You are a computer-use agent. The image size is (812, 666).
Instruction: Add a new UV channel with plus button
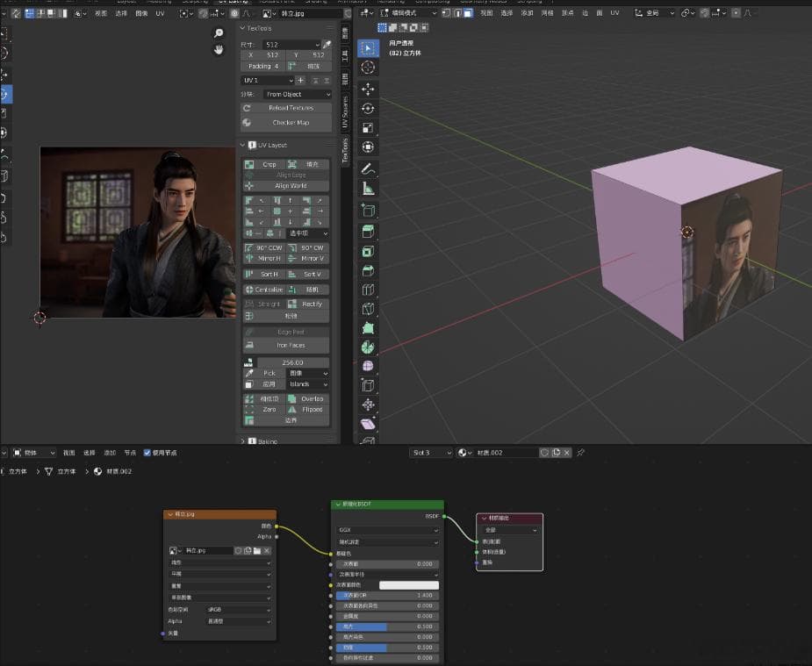pos(301,80)
